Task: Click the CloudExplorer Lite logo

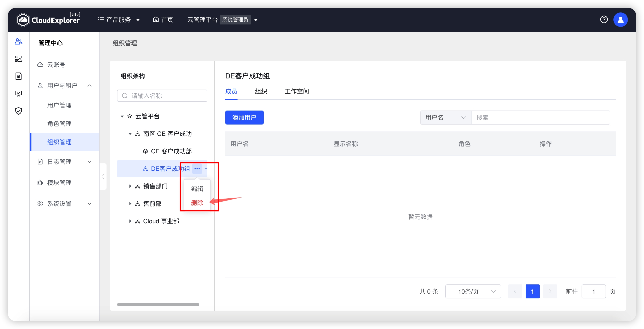Action: tap(48, 19)
